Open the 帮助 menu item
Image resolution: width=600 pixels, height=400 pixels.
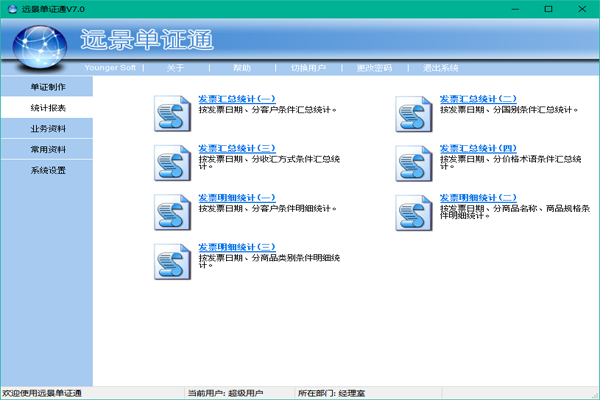coord(242,68)
